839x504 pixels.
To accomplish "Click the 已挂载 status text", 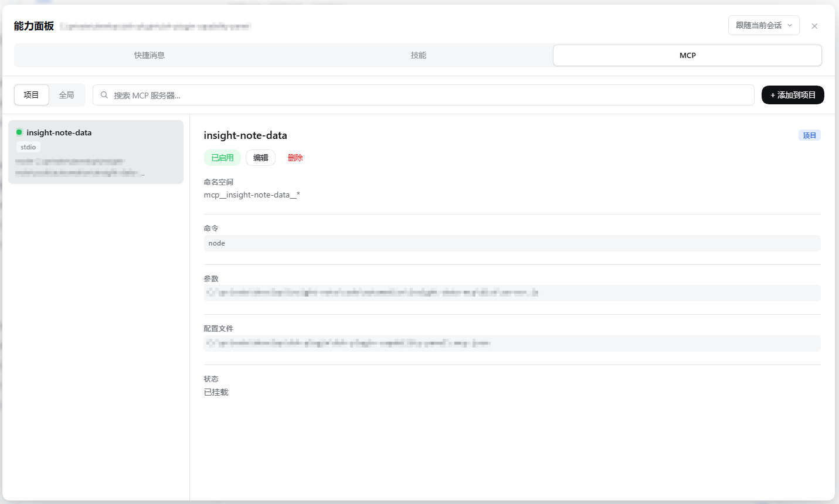I will pyautogui.click(x=216, y=392).
